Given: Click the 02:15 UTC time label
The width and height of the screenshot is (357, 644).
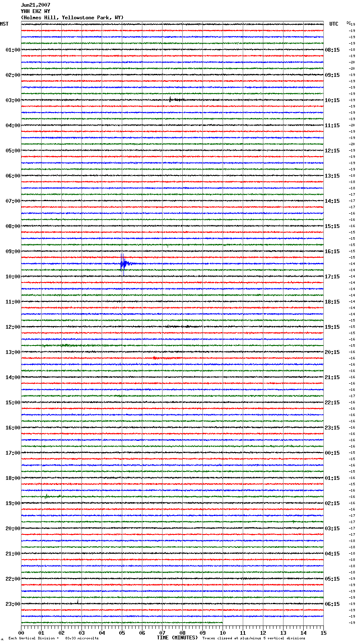Looking at the screenshot, I should click(332, 503).
